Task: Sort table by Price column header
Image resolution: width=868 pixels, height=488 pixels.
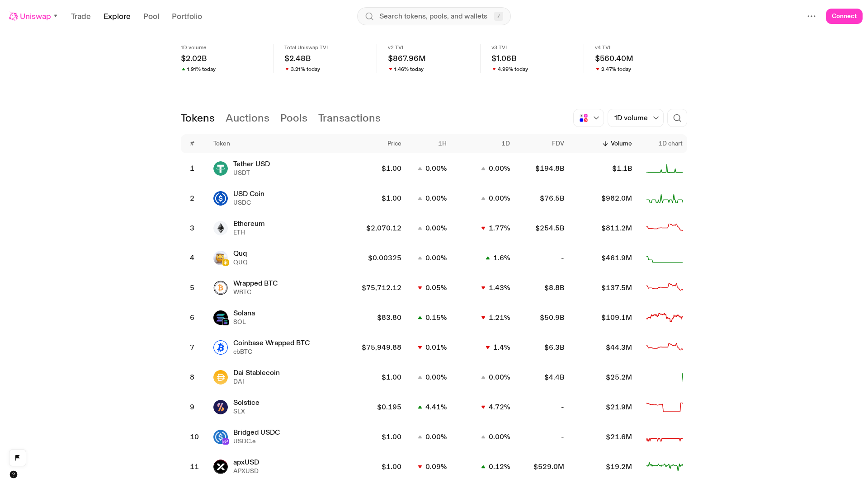Action: tap(394, 144)
